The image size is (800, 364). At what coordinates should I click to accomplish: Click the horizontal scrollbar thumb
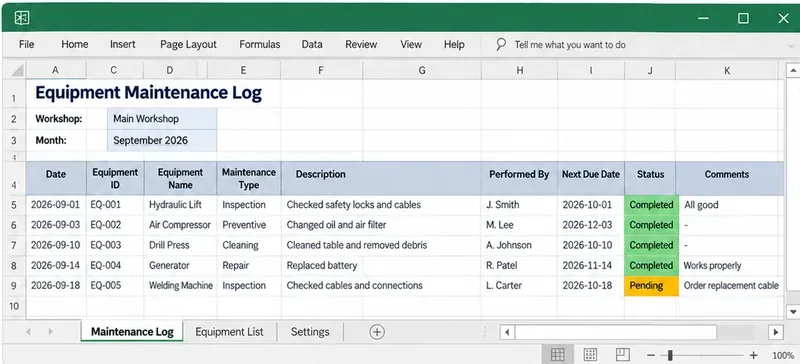click(x=616, y=332)
